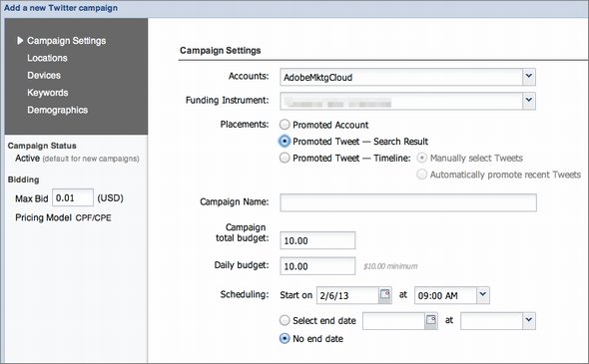Screen dimensions: 589x364
Task: Go to the Locations section
Action: [x=47, y=58]
